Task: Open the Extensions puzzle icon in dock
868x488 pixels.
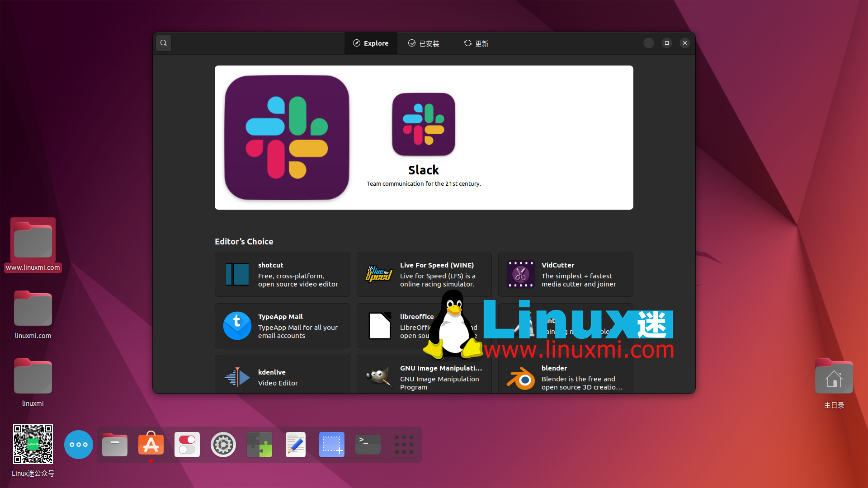Action: click(x=259, y=445)
